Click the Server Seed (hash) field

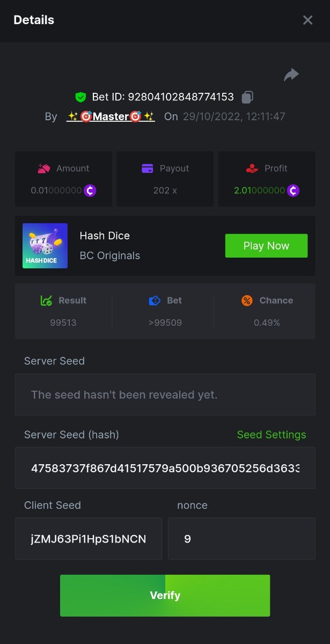[165, 468]
